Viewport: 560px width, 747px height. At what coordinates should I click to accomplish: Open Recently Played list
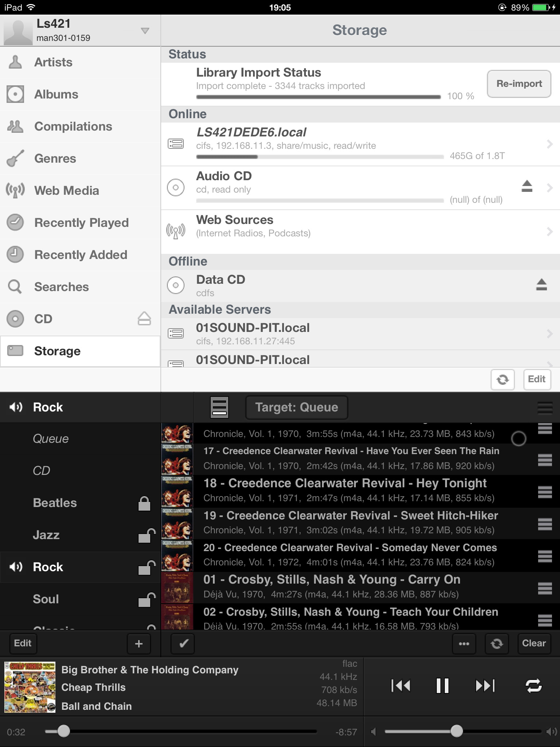coord(80,223)
